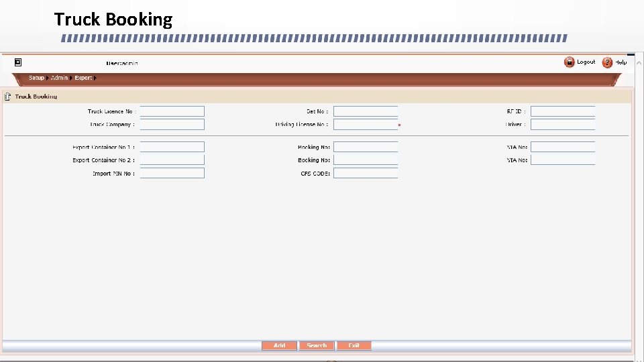Focus Booking No field for Container 2
The width and height of the screenshot is (644, 362).
(366, 160)
